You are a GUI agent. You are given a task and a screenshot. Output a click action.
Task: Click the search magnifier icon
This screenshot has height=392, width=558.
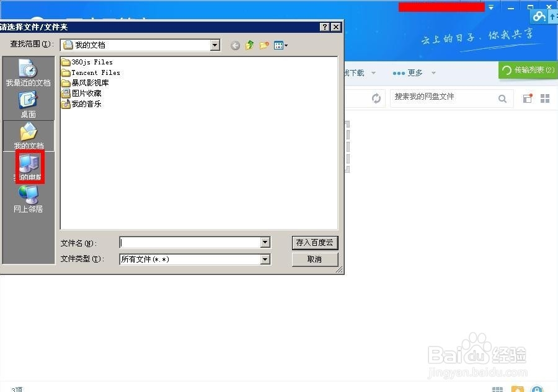(502, 98)
